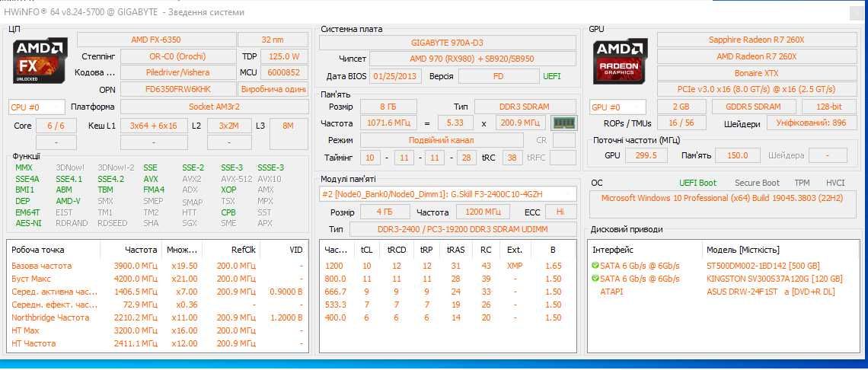Image resolution: width=868 pixels, height=370 pixels.
Task: Select the AMD FX-6350 processor name field
Action: (x=156, y=40)
